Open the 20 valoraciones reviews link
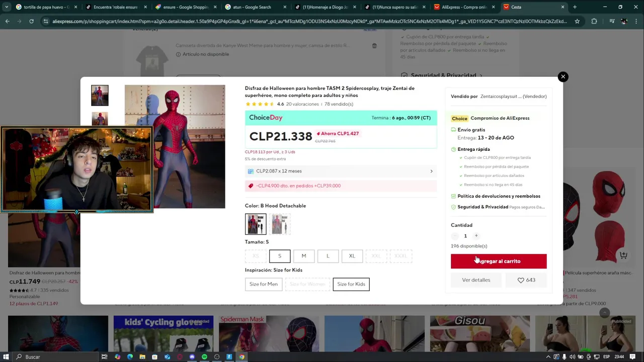The width and height of the screenshot is (644, 362). click(x=302, y=104)
